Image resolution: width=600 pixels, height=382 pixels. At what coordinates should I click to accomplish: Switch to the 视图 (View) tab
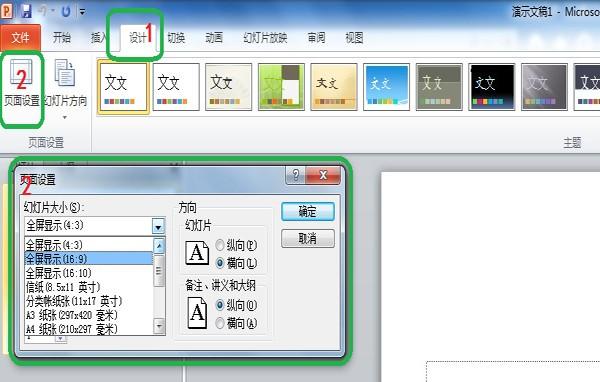click(354, 38)
